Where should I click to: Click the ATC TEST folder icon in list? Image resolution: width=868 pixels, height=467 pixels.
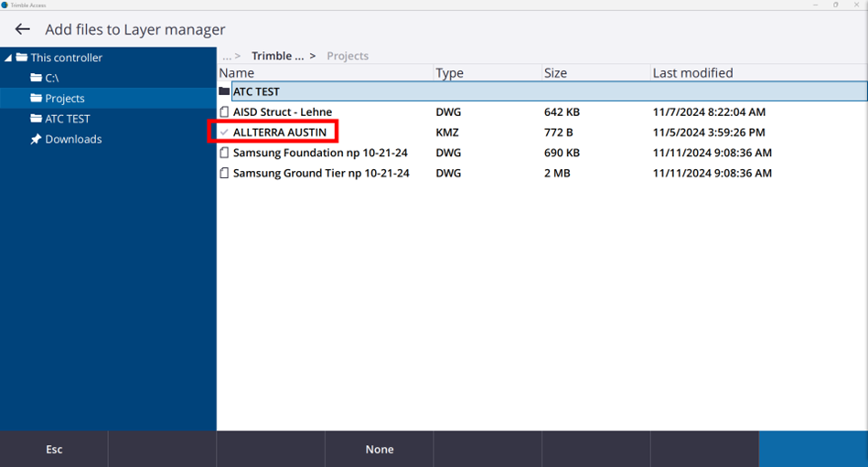point(224,91)
